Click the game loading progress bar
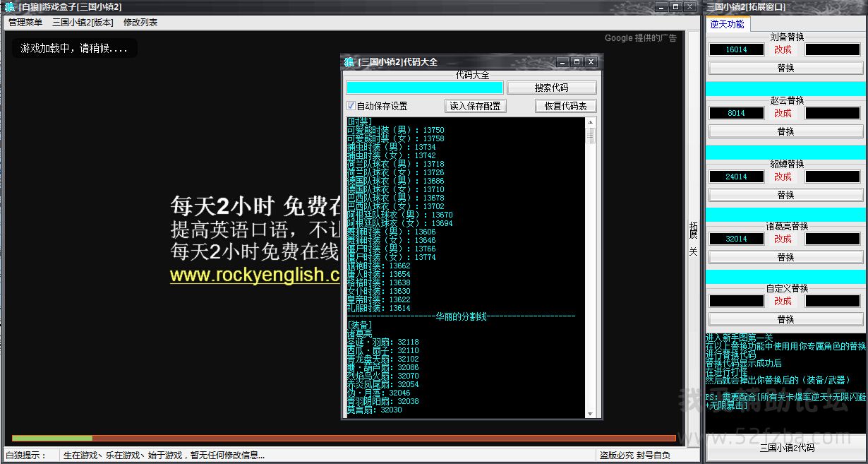Image resolution: width=868 pixels, height=464 pixels. (x=344, y=438)
